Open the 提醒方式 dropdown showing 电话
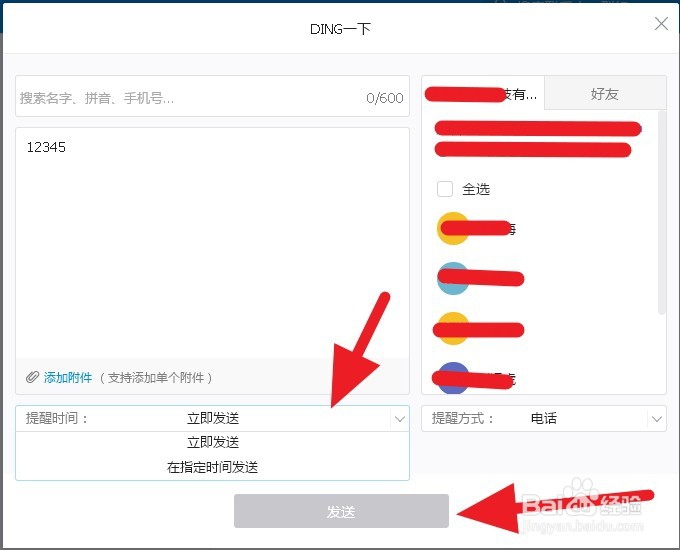Image resolution: width=680 pixels, height=550 pixels. [544, 419]
